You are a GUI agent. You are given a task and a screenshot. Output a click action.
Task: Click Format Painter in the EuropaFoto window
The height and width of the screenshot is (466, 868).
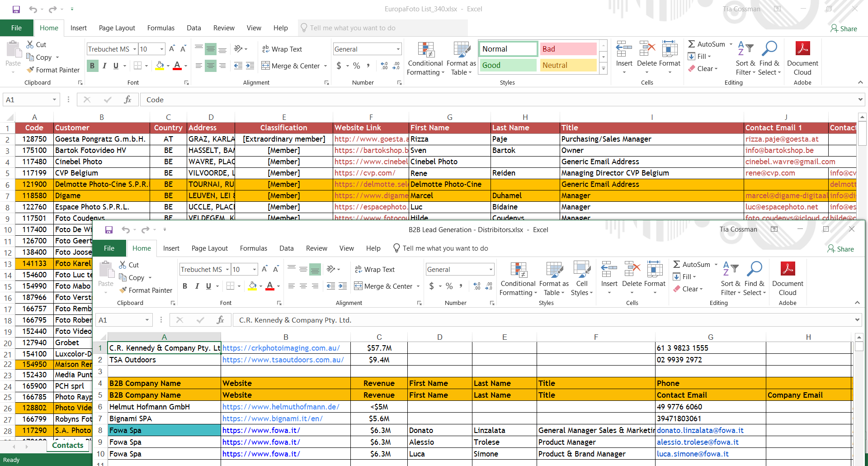pos(53,70)
